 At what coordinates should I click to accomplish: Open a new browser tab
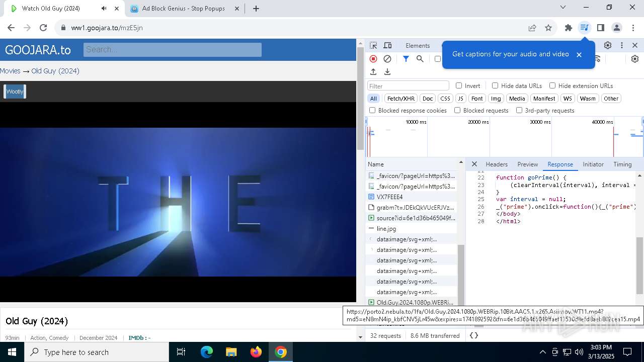click(x=256, y=9)
